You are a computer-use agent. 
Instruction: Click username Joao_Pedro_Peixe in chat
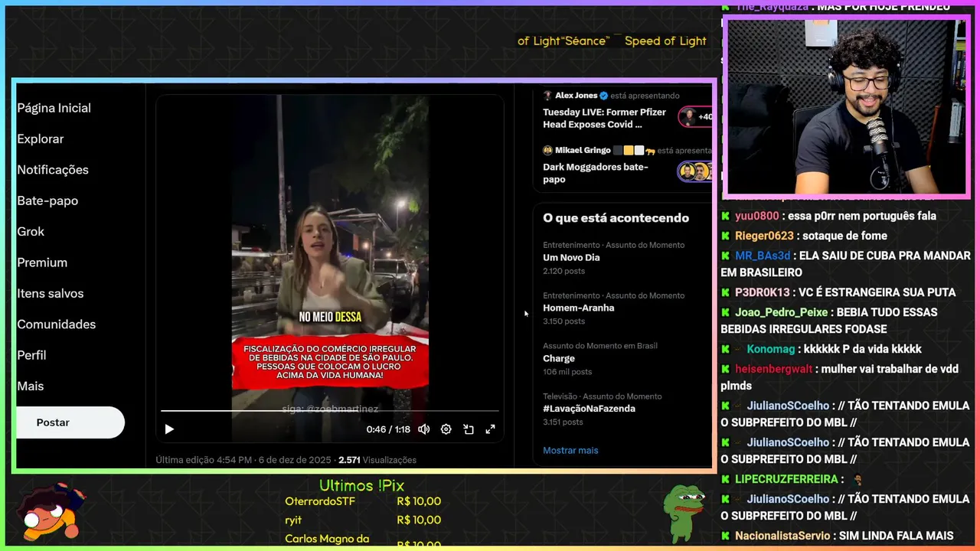click(x=782, y=312)
